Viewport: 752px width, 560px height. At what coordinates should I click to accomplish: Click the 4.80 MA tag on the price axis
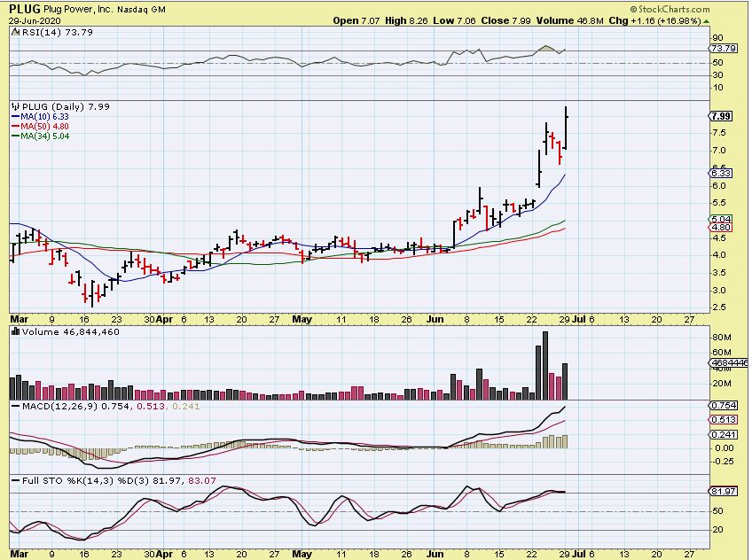pyautogui.click(x=721, y=228)
